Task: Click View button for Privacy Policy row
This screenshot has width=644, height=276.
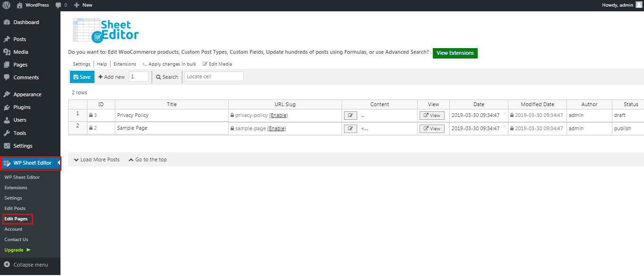Action: pos(432,115)
